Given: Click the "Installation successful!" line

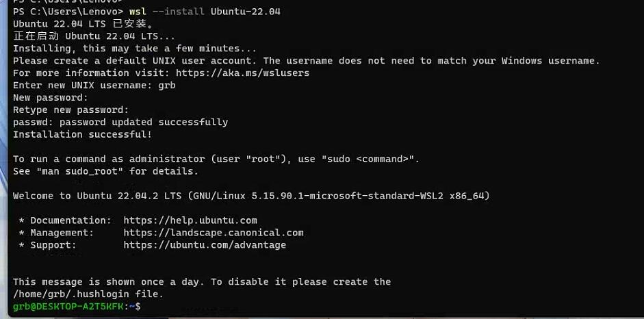Looking at the screenshot, I should click(83, 135).
